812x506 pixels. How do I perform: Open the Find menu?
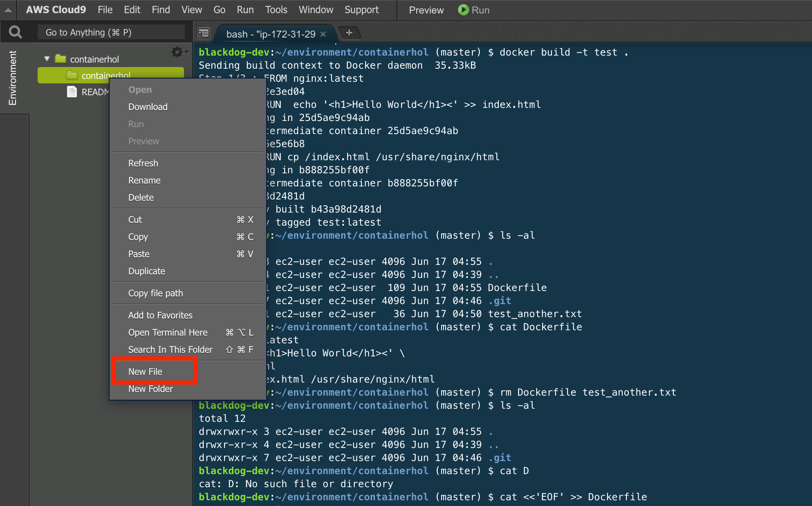coord(161,10)
